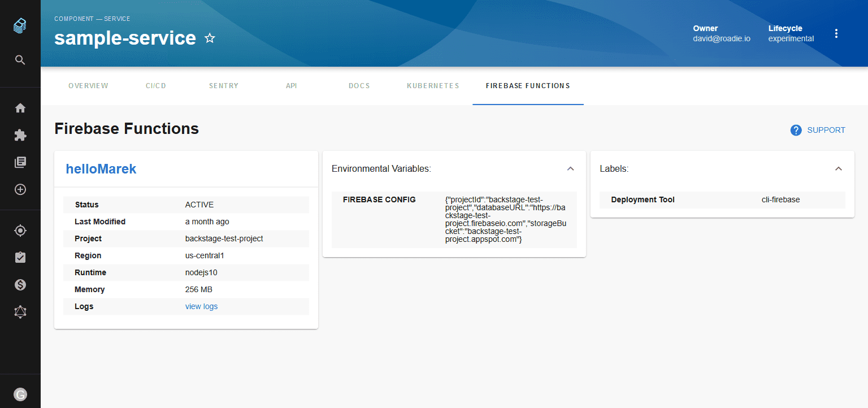This screenshot has height=408, width=868.
Task: Open the Docs tab
Action: 359,86
